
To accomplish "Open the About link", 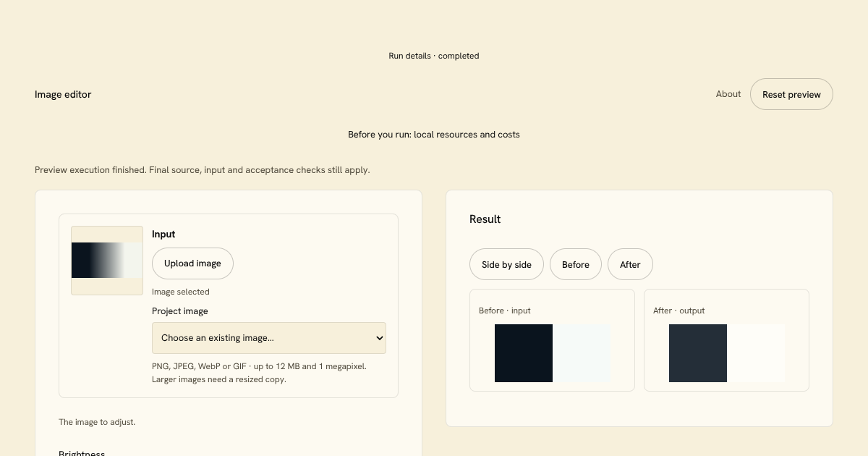I will pyautogui.click(x=728, y=94).
